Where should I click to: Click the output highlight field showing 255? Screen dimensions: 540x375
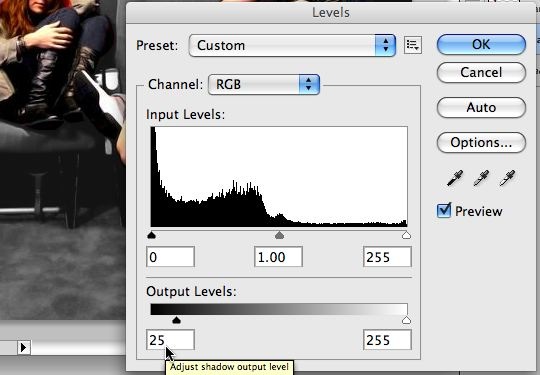click(387, 340)
